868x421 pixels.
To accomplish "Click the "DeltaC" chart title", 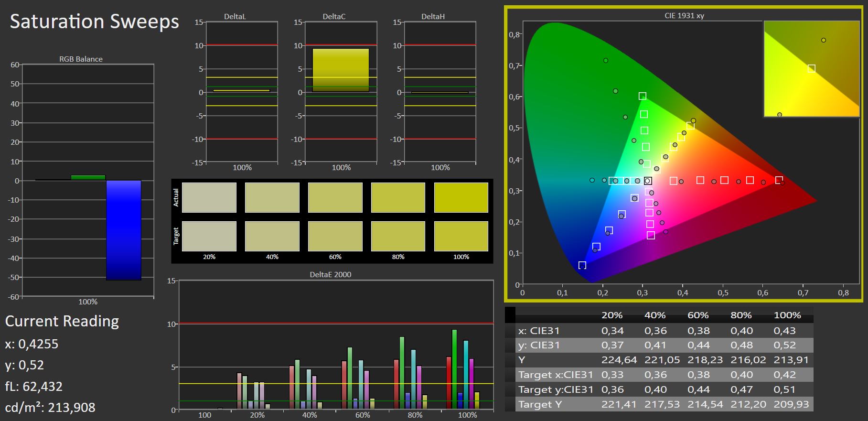I will [x=334, y=17].
